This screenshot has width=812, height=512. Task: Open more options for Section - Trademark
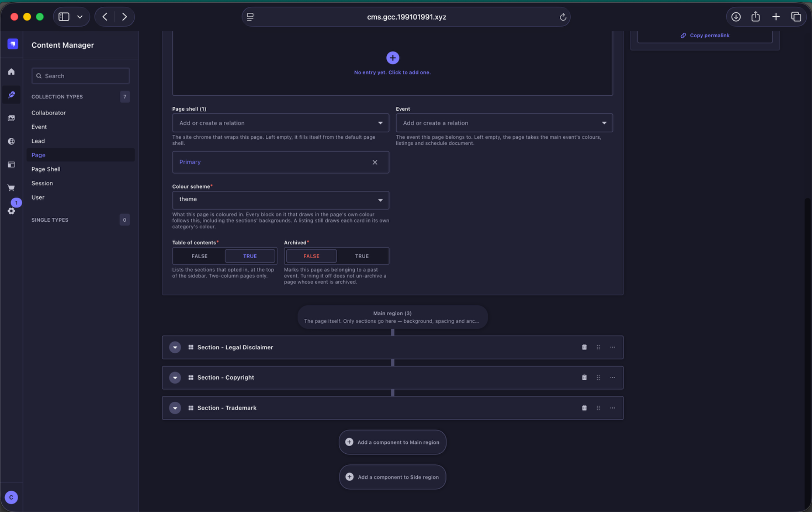(x=612, y=408)
